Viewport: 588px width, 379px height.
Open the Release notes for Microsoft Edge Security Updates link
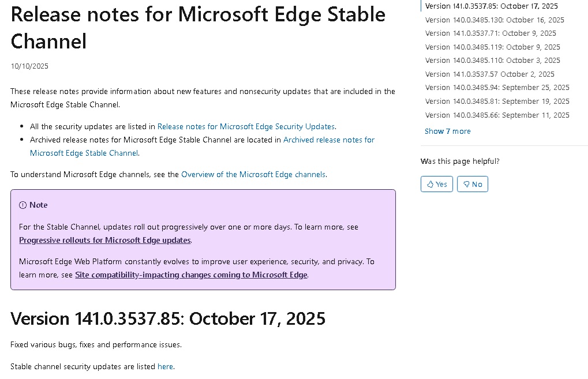(246, 126)
